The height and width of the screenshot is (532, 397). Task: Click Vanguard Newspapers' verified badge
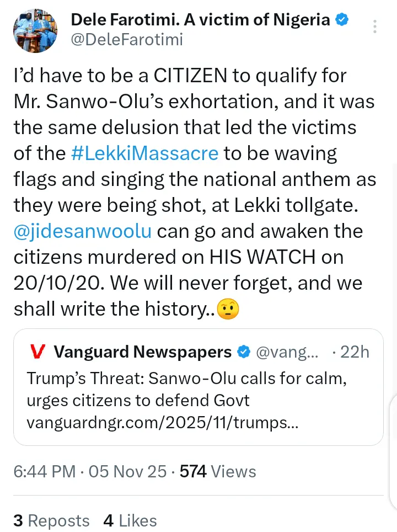tap(242, 352)
